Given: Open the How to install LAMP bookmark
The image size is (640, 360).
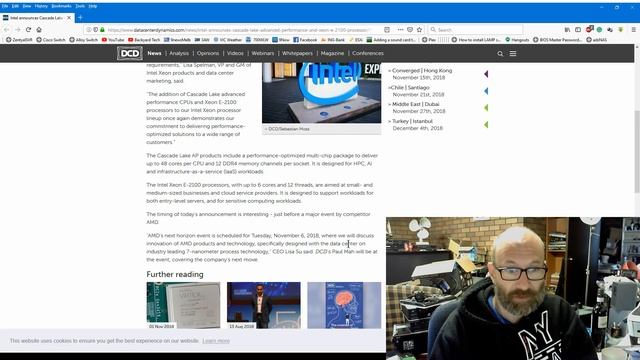Looking at the screenshot, I should pyautogui.click(x=476, y=40).
